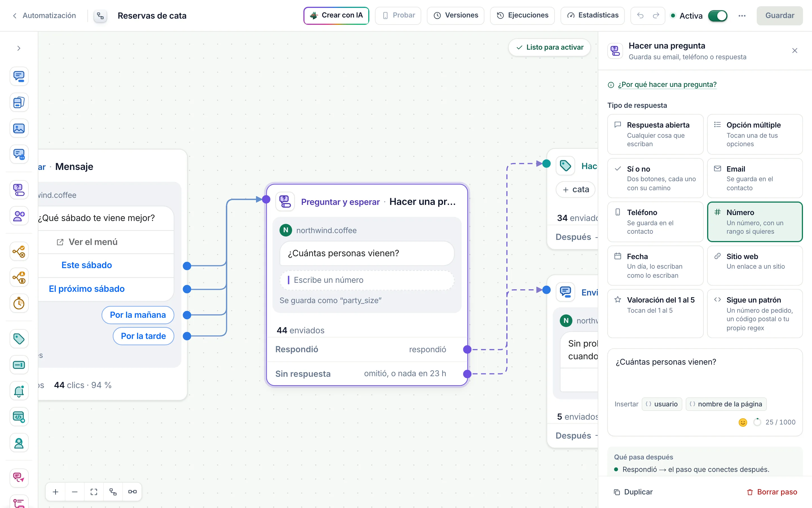Viewport: 812px width, 508px height.
Task: Click the Crear con IA button
Action: point(336,16)
